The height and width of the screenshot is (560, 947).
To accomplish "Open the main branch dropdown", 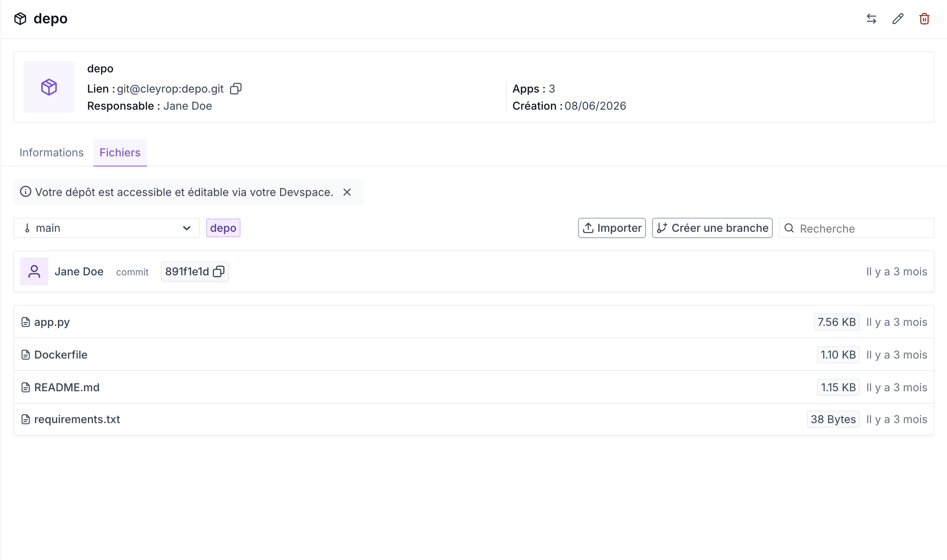I will point(107,228).
